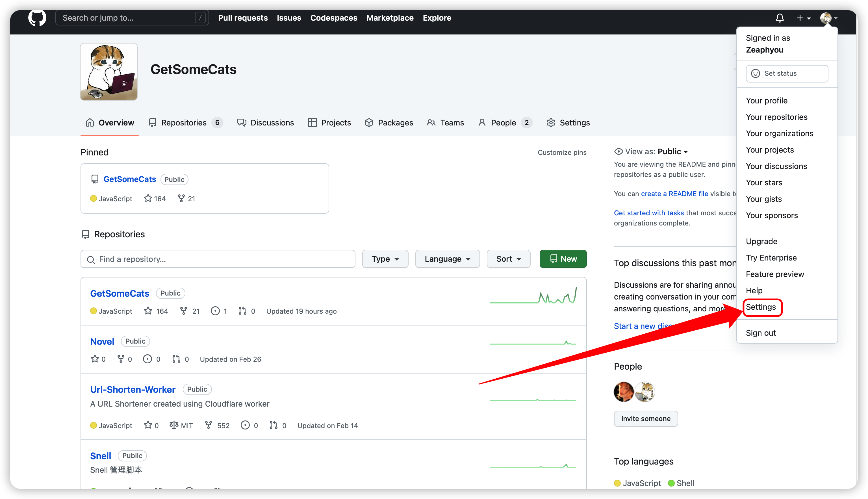This screenshot has width=868, height=499.
Task: Click the green New repository button
Action: tap(563, 259)
